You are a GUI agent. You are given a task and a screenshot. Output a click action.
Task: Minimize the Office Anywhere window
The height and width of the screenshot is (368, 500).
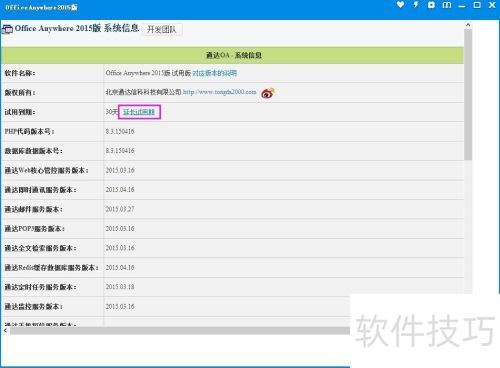click(462, 6)
